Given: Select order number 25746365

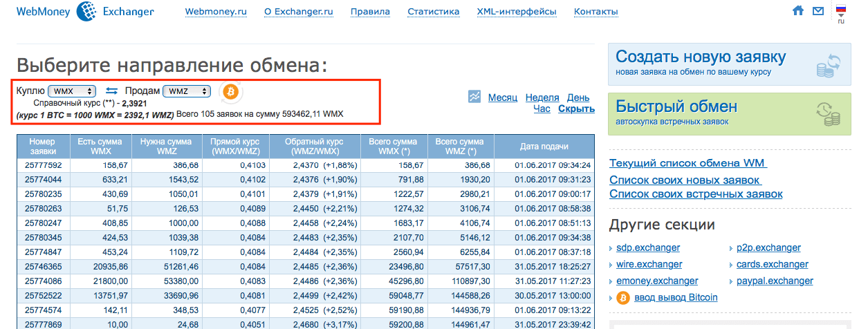Looking at the screenshot, I should tap(43, 266).
